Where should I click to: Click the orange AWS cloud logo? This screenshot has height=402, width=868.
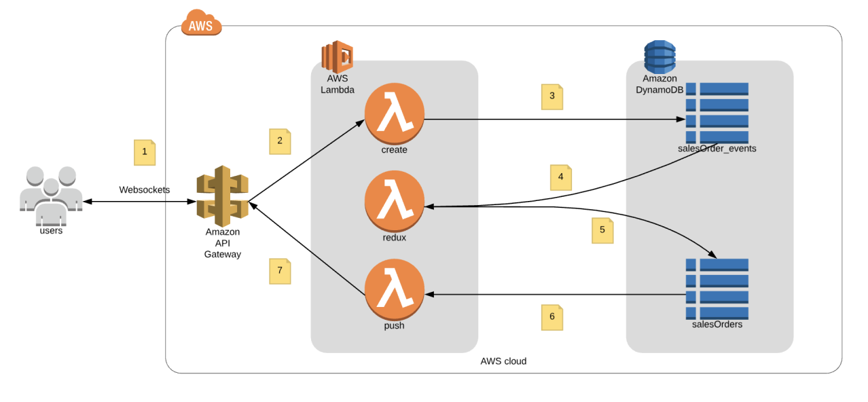pyautogui.click(x=201, y=24)
